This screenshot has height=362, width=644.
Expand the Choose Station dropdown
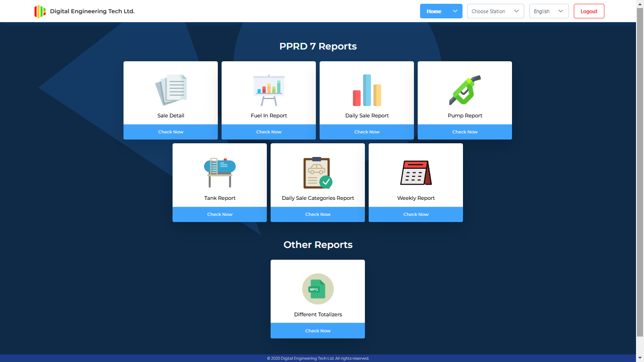[x=495, y=11]
